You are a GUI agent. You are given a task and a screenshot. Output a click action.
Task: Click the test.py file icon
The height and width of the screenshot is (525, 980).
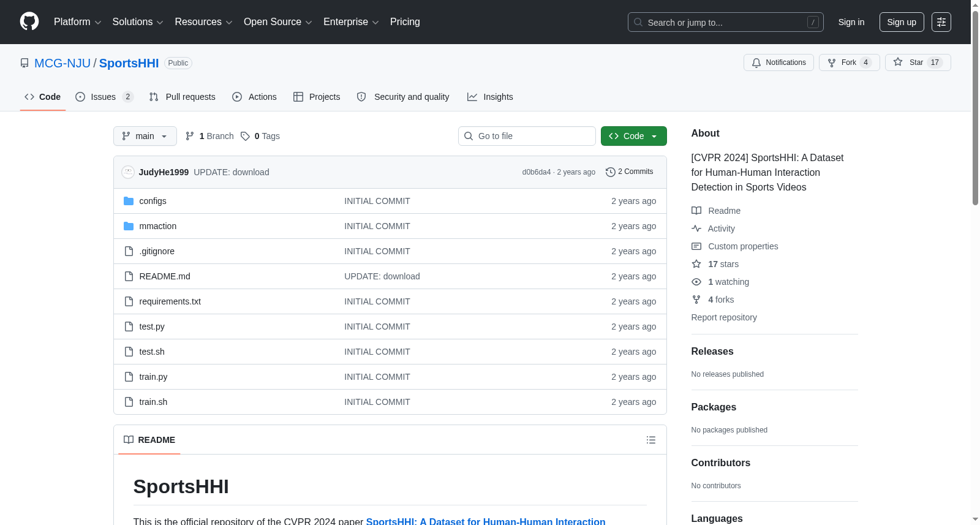click(129, 327)
